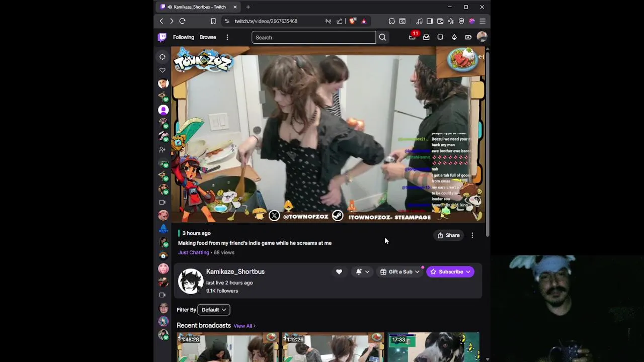
Task: Select the Following nav item
Action: click(184, 37)
